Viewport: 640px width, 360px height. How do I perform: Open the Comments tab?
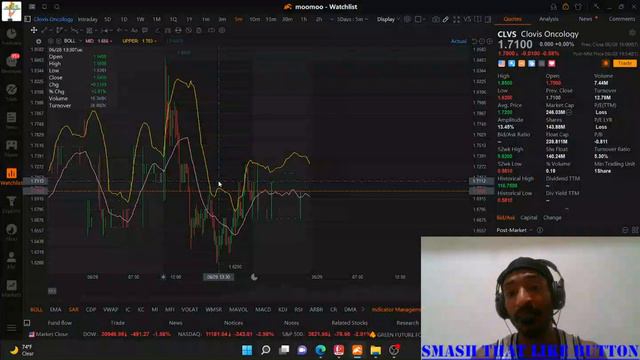point(622,19)
